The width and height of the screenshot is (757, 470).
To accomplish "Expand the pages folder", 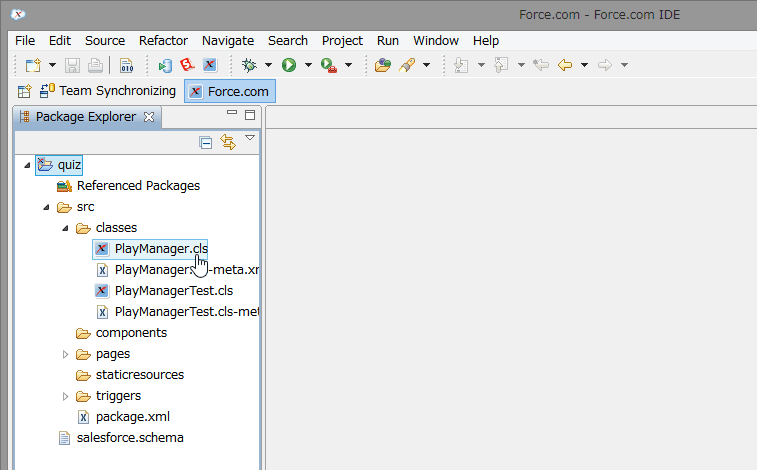I will point(65,354).
